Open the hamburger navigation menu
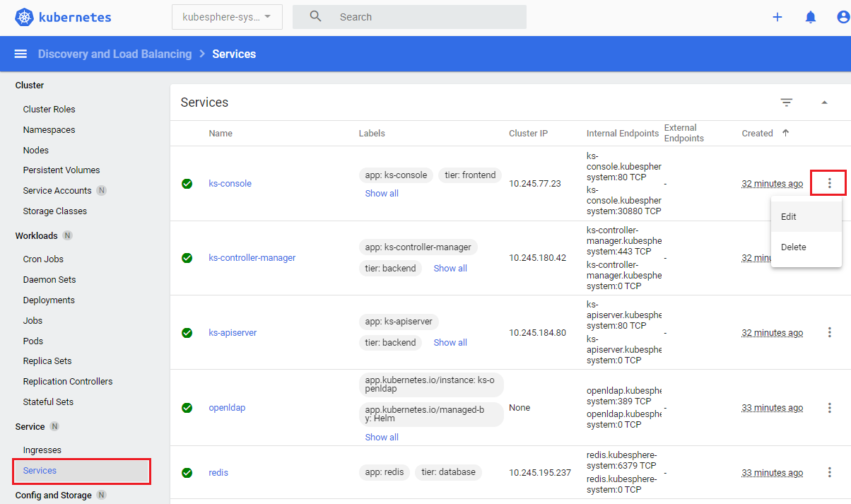The width and height of the screenshot is (851, 504). click(x=20, y=54)
